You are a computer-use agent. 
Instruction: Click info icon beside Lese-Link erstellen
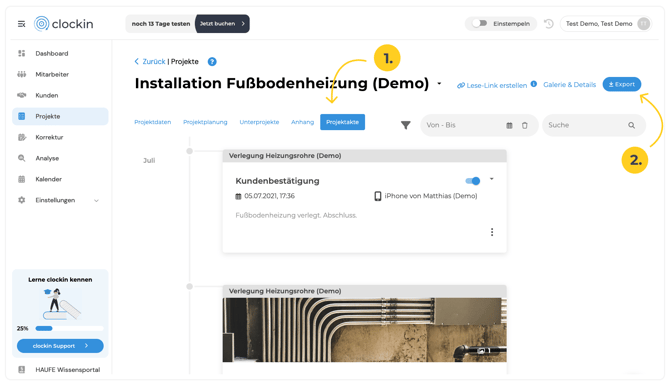click(534, 84)
